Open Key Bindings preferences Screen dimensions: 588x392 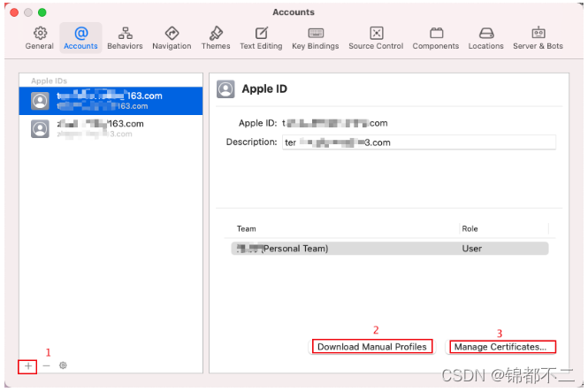tap(316, 37)
